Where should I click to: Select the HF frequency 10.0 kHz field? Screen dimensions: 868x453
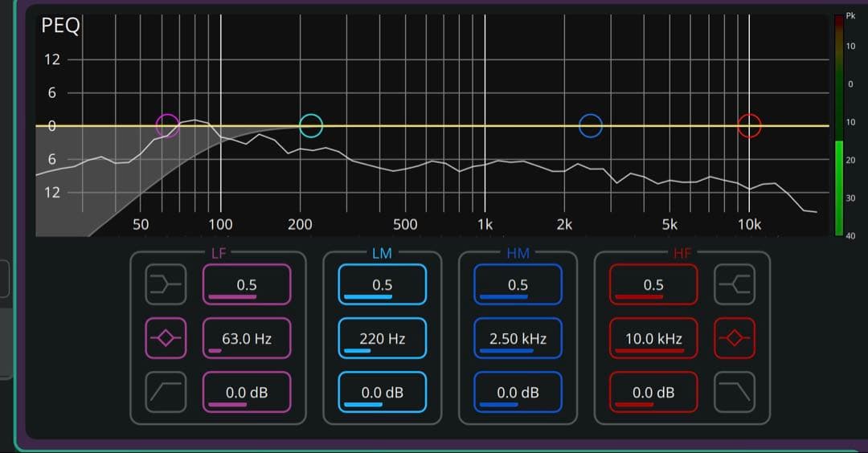[x=653, y=338]
